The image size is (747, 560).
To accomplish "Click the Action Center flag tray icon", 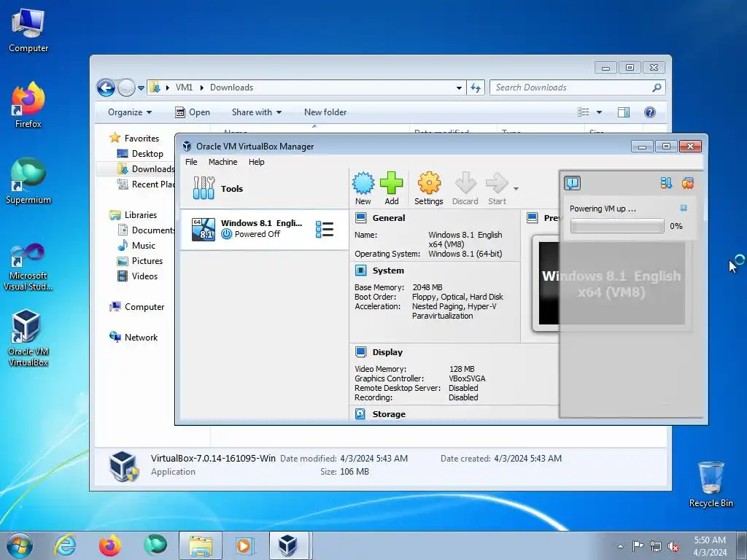I will [x=638, y=546].
